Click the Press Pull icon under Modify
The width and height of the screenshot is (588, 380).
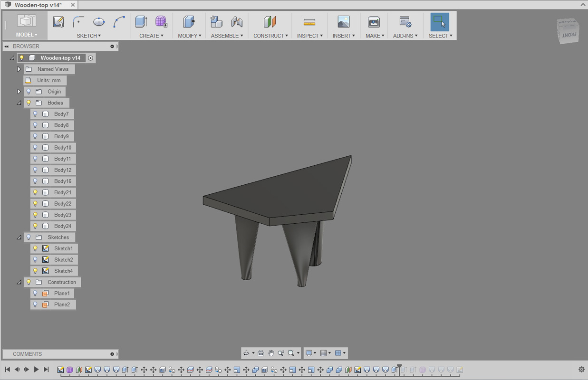coord(189,21)
